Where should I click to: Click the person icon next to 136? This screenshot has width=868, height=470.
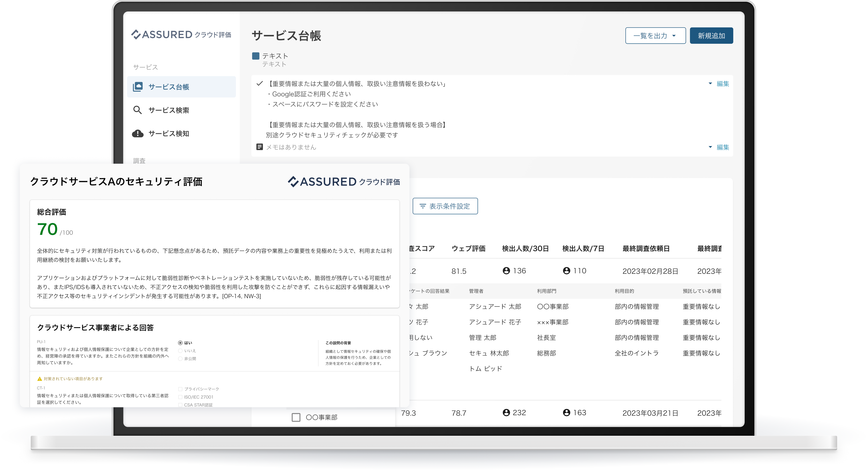(x=506, y=271)
